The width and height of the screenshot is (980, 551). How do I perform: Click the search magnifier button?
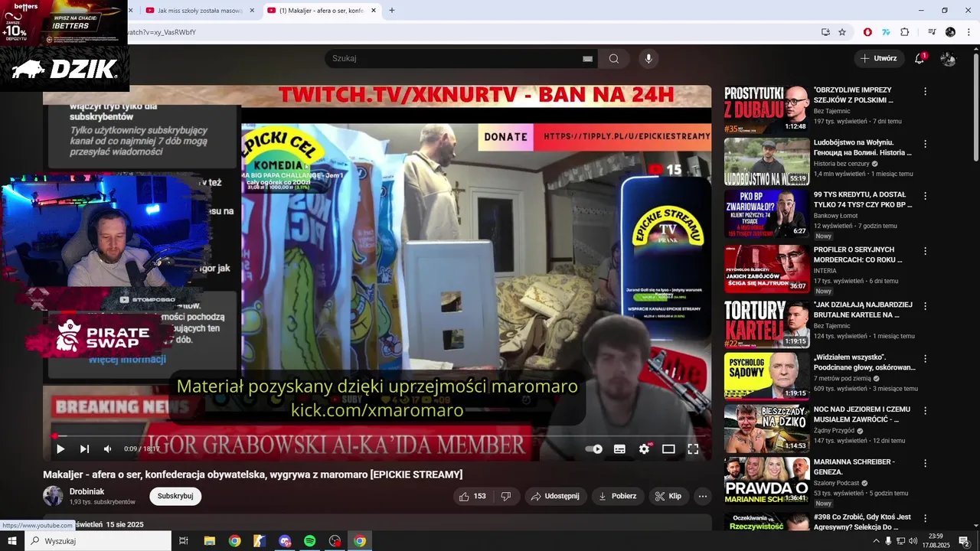pos(614,58)
